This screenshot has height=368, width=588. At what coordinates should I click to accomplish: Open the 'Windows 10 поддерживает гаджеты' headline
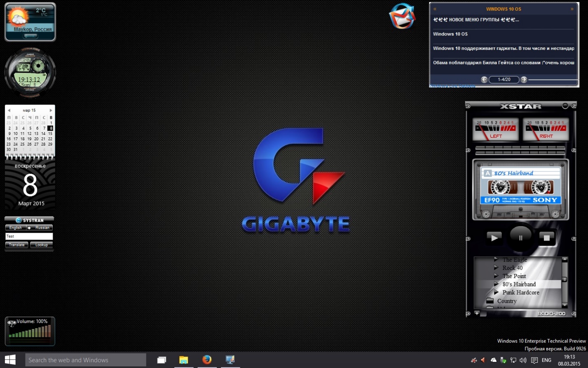click(504, 49)
